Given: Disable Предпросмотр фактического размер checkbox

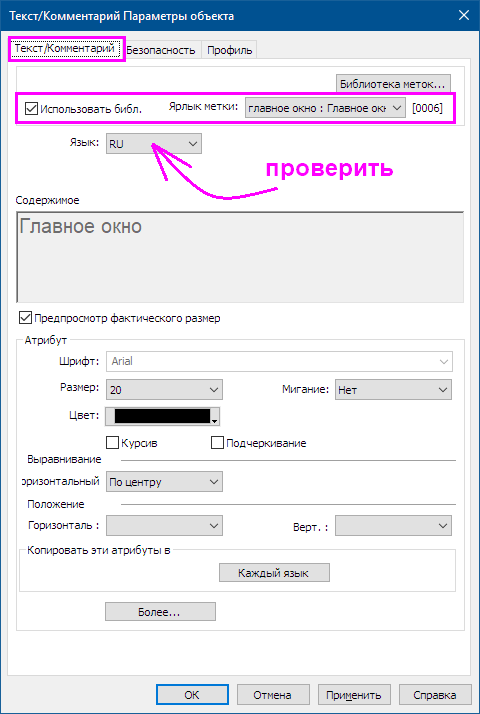Looking at the screenshot, I should point(25,318).
